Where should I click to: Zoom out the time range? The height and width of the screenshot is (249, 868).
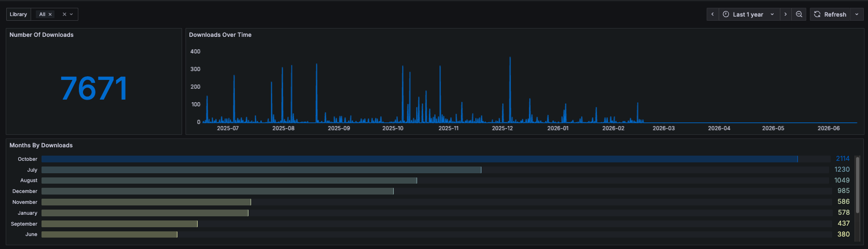799,15
